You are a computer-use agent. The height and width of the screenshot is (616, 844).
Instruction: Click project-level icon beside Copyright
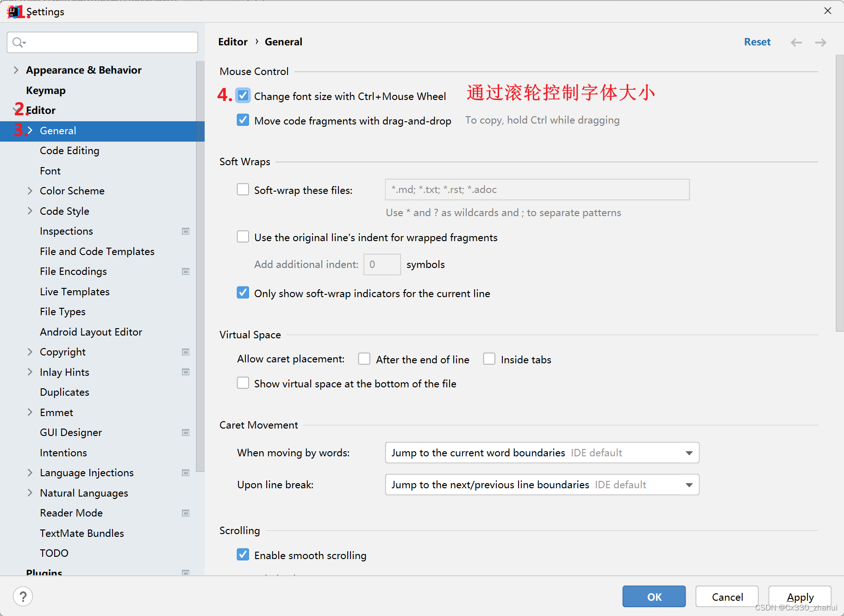click(x=186, y=352)
